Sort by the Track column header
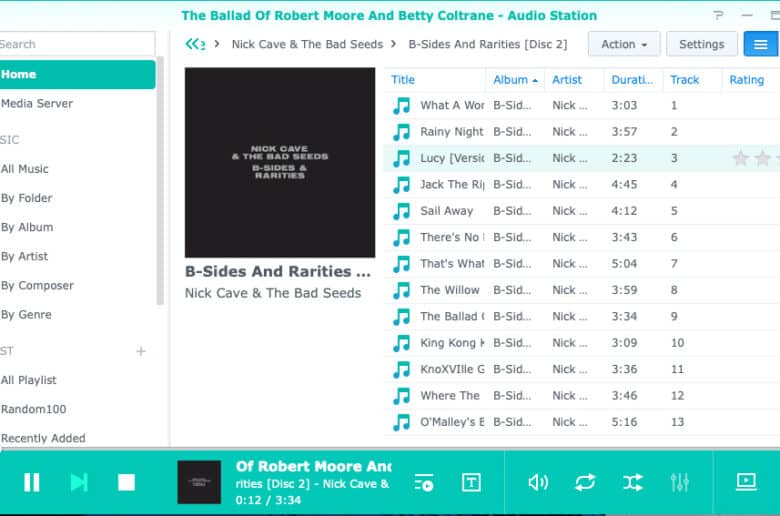Image resolution: width=780 pixels, height=516 pixels. click(x=692, y=80)
